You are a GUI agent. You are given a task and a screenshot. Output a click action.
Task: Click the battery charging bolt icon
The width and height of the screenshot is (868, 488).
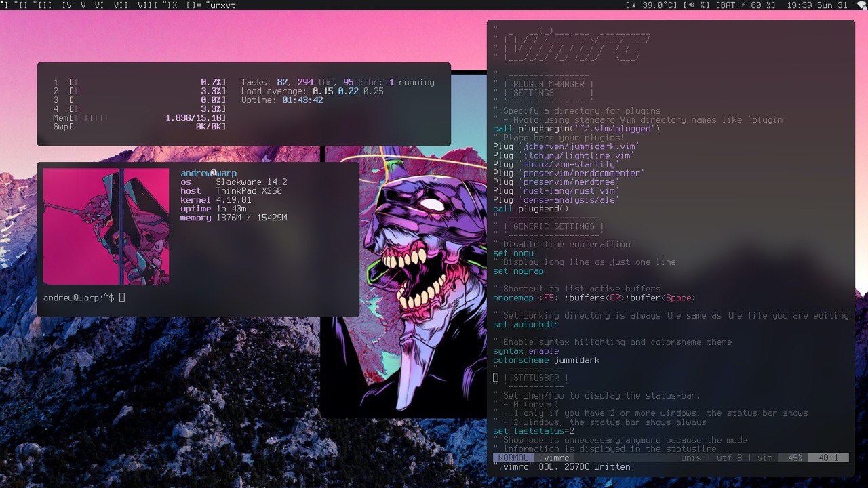pyautogui.click(x=743, y=5)
